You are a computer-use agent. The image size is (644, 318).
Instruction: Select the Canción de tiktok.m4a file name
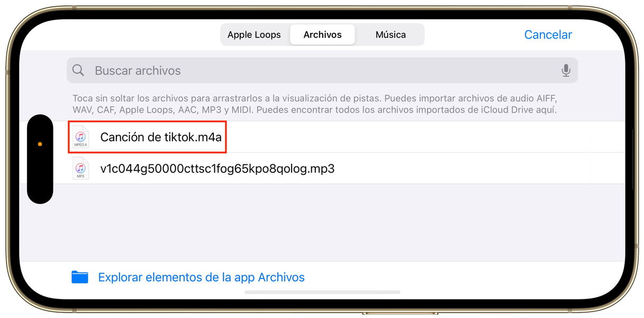(161, 137)
